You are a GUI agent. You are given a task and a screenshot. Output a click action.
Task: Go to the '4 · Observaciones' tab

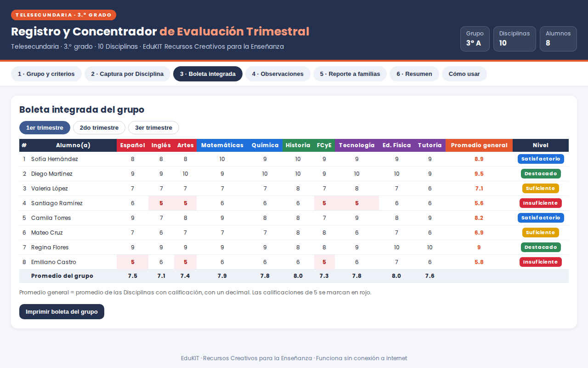coord(278,74)
